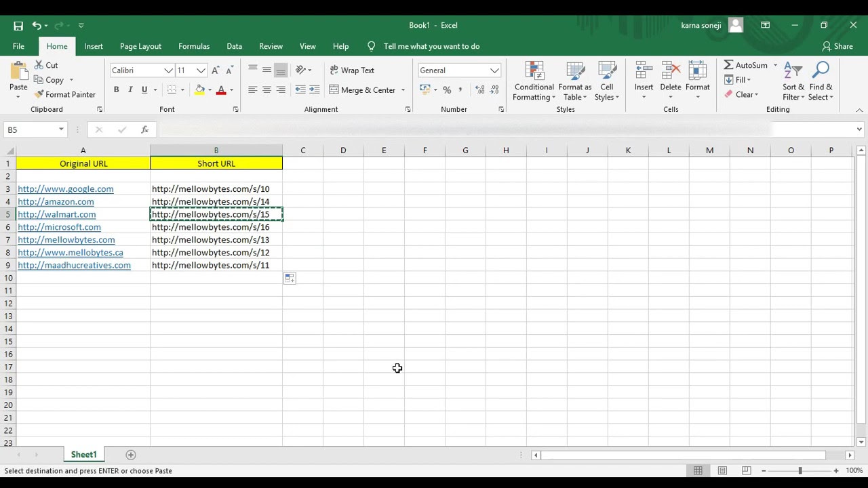
Task: Click Decrease Decimal
Action: (x=494, y=89)
